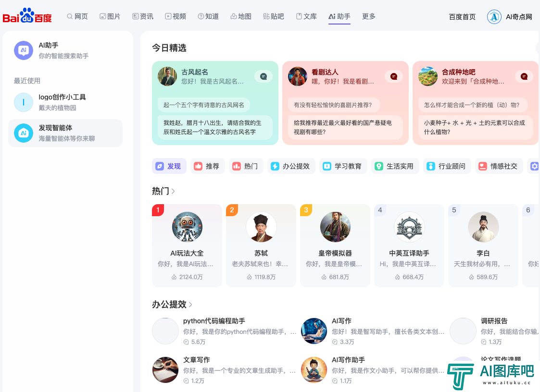Open the 文章写作 agent title
This screenshot has width=540, height=392.
197,360
